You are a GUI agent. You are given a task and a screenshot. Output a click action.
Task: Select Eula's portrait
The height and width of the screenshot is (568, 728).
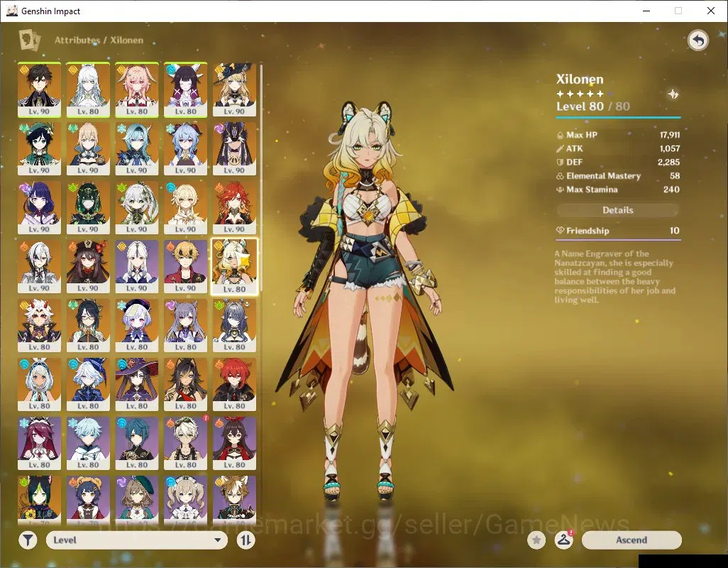(137, 148)
